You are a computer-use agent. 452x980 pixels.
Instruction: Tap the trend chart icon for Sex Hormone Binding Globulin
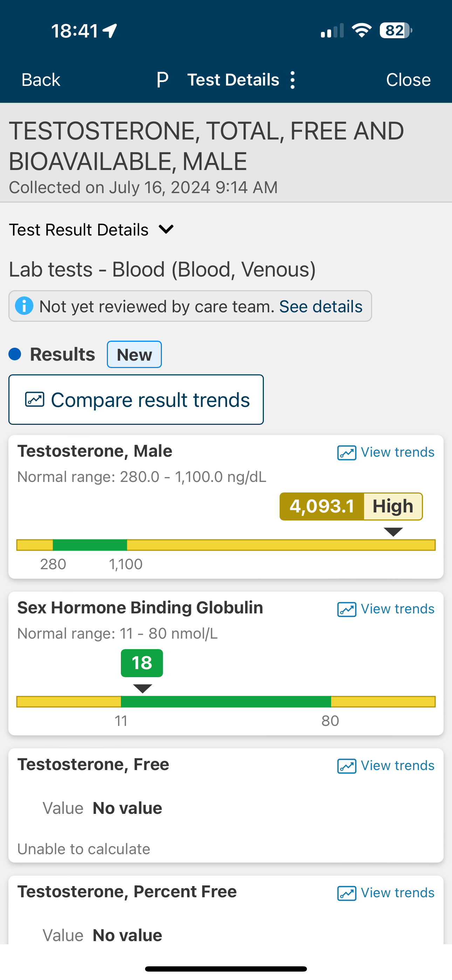[347, 610]
